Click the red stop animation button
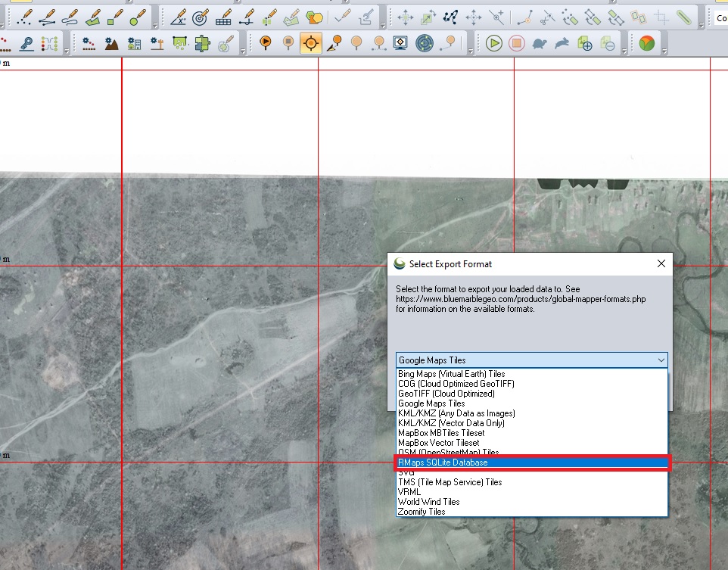728x570 pixels. tap(517, 44)
